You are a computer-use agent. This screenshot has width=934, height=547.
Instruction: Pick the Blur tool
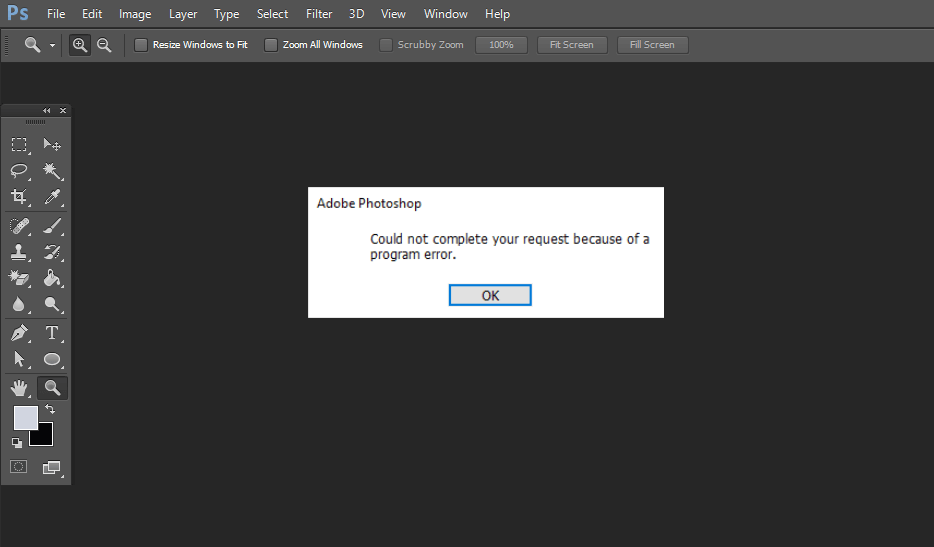[19, 304]
